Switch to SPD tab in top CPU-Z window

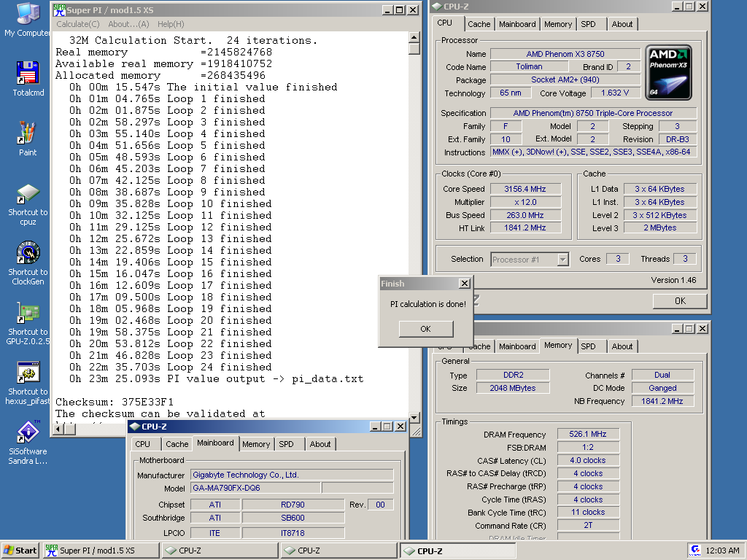coord(589,24)
